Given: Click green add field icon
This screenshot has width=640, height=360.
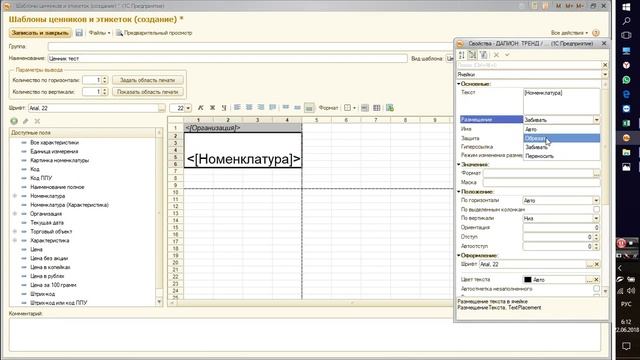Looking at the screenshot, I should pos(14,121).
